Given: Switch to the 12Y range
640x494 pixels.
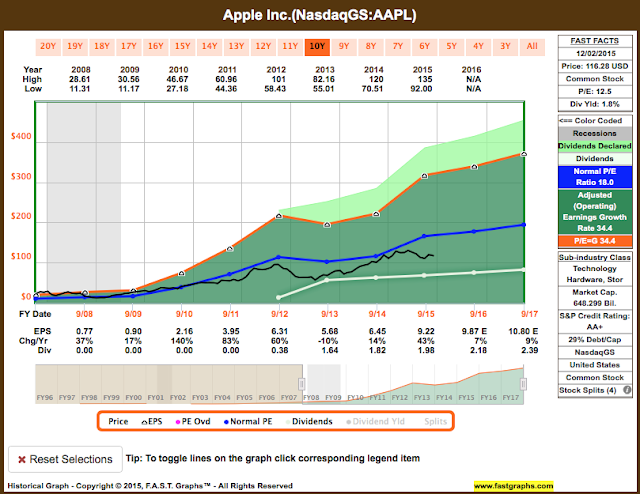Looking at the screenshot, I should pos(263,47).
